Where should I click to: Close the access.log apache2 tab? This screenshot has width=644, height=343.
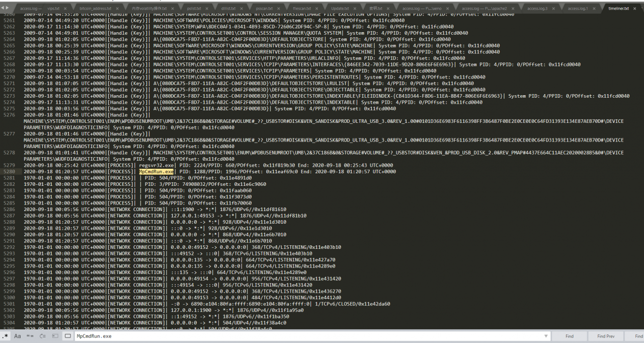pos(513,9)
